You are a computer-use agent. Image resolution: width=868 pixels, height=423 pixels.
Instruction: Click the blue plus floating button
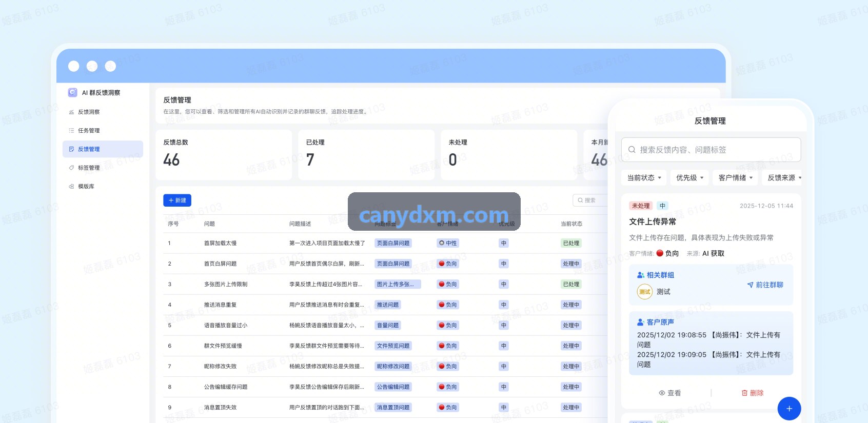tap(789, 409)
